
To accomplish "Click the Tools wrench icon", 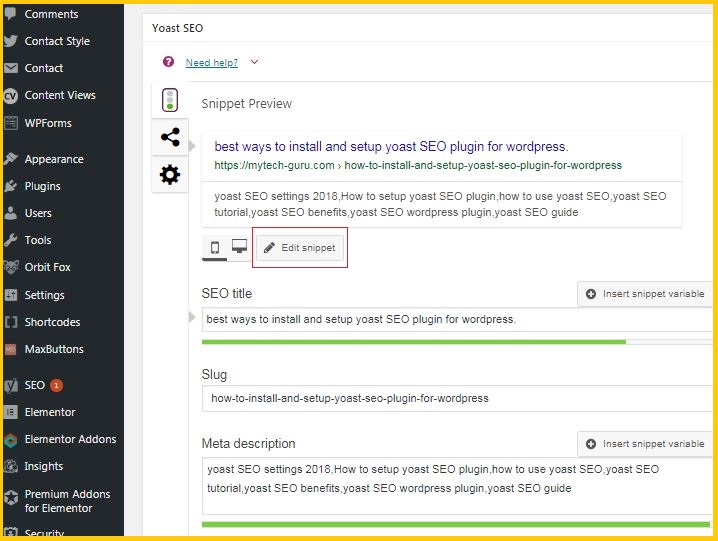I will [x=11, y=240].
